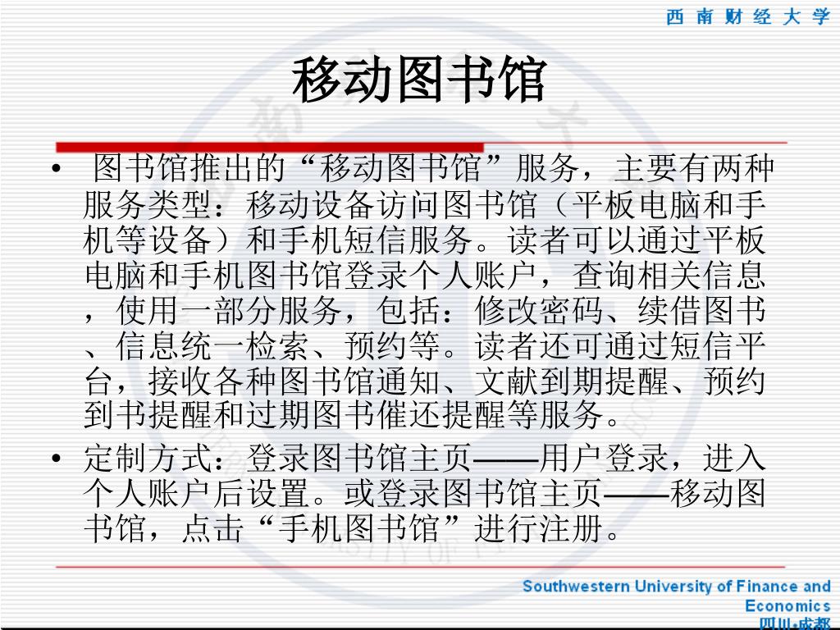Click the line starting 机等设备)和手机短信服务
Screen dimensions: 840x630
pos(425,240)
